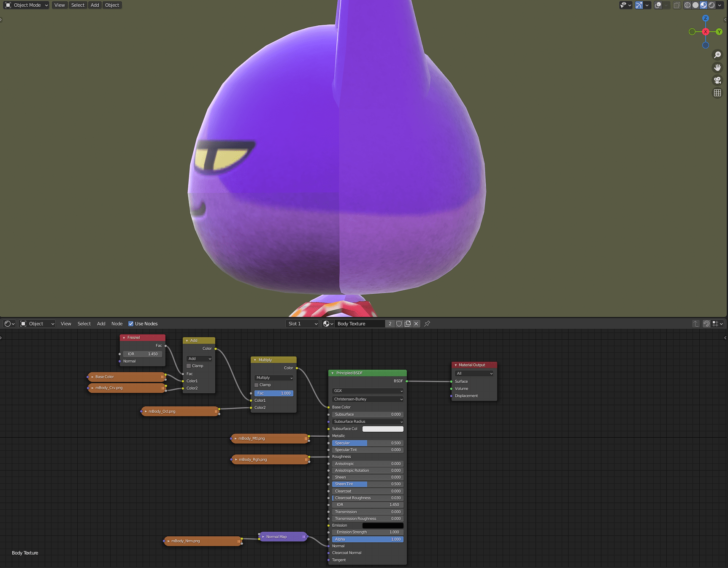Enable Clamp on the Multiply node

(x=256, y=385)
